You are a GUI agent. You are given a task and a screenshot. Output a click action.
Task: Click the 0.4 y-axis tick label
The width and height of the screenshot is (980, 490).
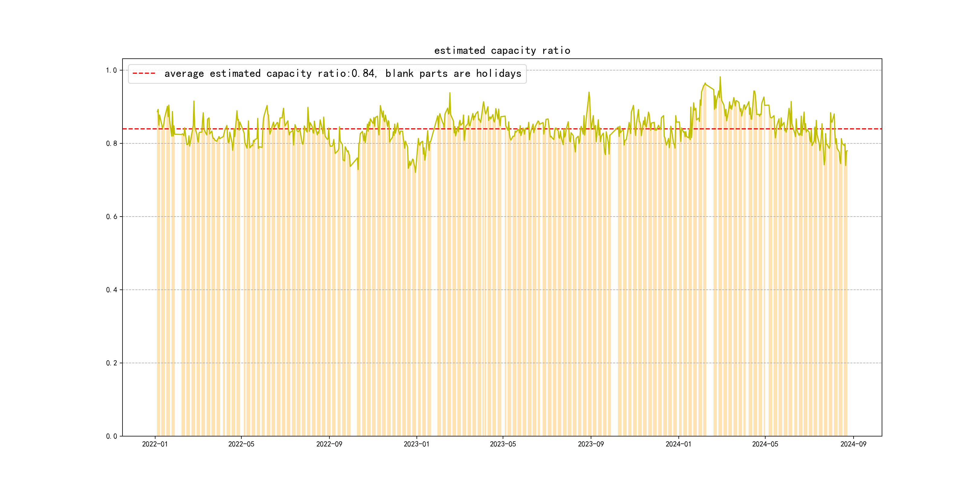pos(111,290)
